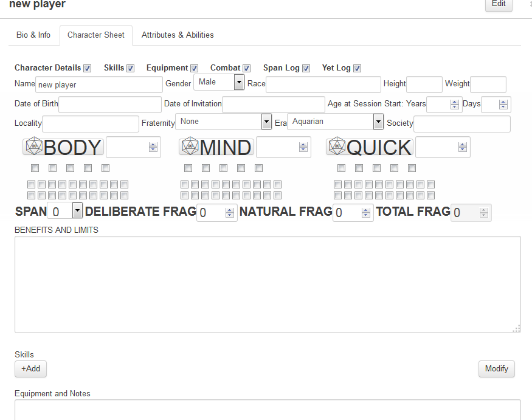Open the Gender dropdown
Viewport: 532px width, 420px height.
pos(219,82)
